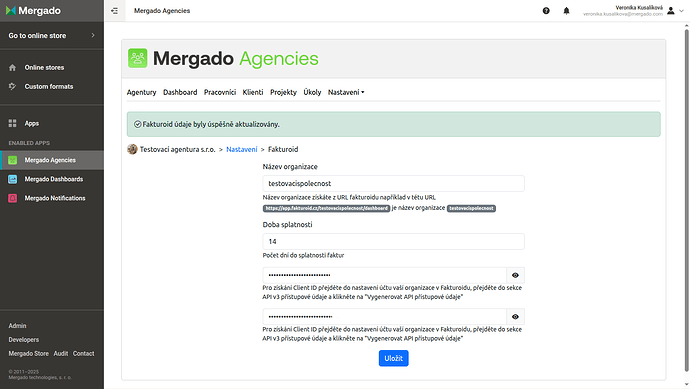The width and height of the screenshot is (690, 389).
Task: Click the user avatar icon
Action: point(671,11)
